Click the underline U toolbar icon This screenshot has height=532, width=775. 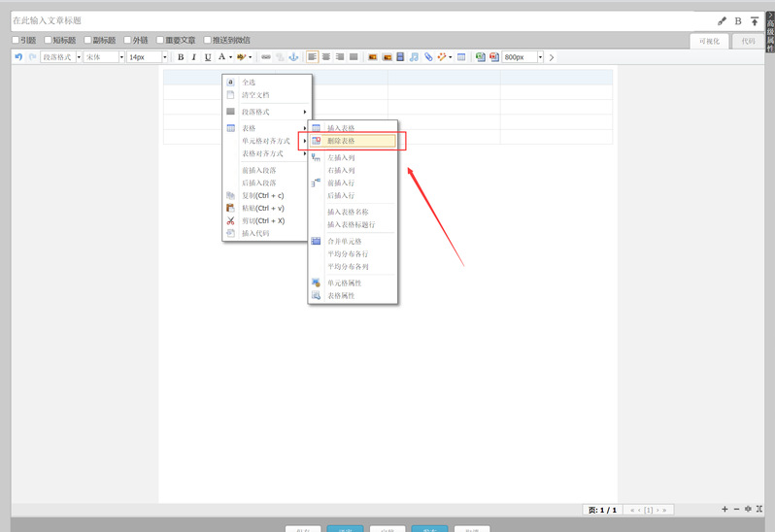pyautogui.click(x=208, y=57)
